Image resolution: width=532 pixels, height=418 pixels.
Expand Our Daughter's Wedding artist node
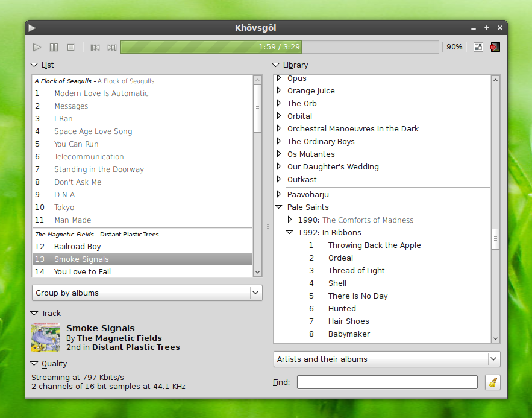coord(279,166)
